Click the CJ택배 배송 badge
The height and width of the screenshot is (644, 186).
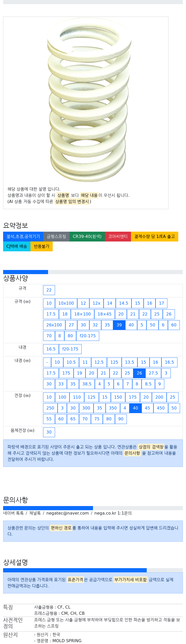coord(17,246)
